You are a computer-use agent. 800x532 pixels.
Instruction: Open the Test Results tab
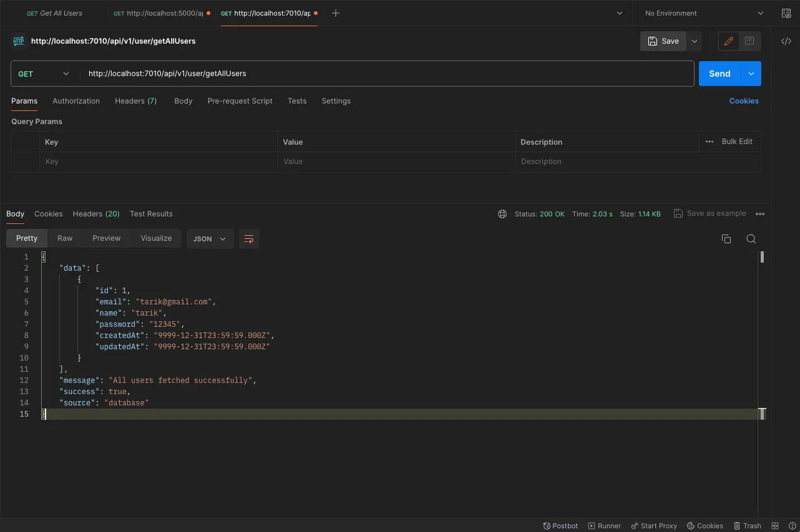[151, 214]
